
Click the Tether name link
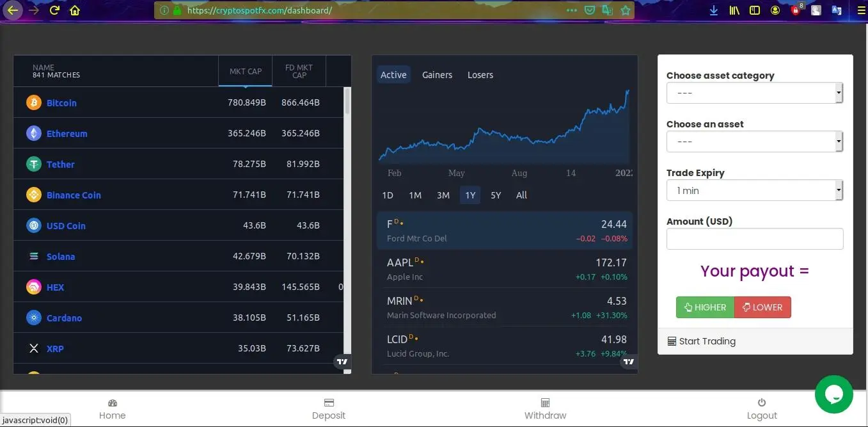(x=61, y=164)
